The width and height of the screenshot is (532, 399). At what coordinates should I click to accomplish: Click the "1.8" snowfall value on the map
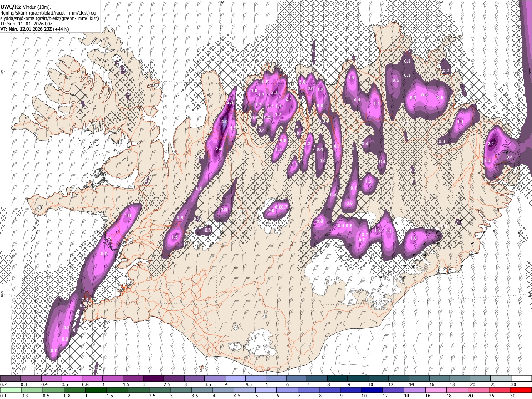320,90
